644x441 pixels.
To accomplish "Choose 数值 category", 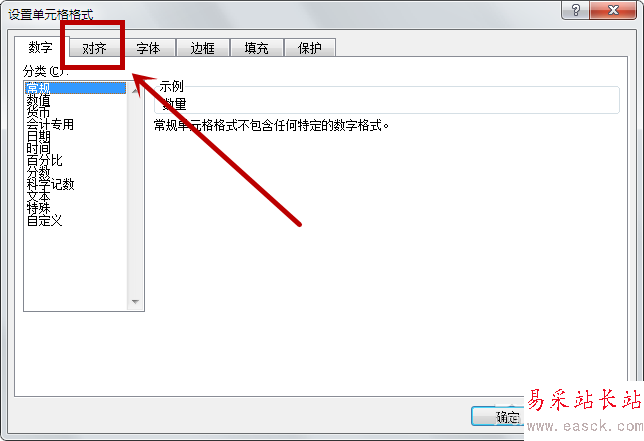I will pyautogui.click(x=38, y=100).
